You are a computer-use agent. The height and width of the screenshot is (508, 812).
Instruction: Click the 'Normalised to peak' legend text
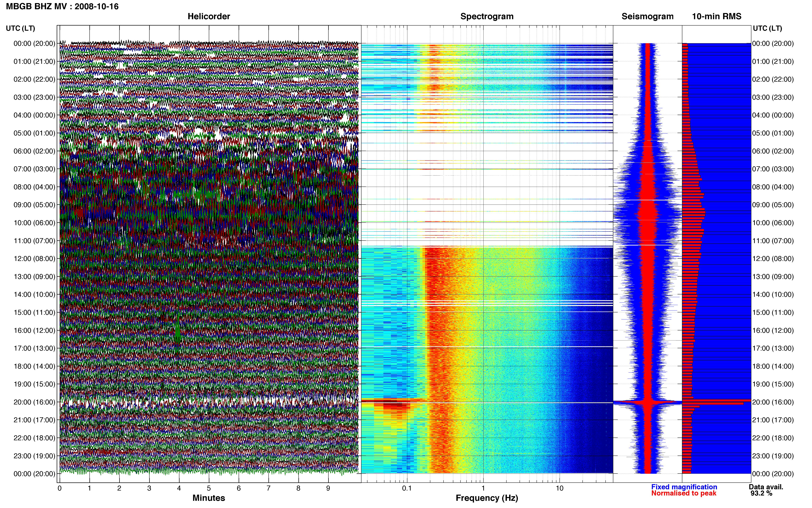point(684,493)
